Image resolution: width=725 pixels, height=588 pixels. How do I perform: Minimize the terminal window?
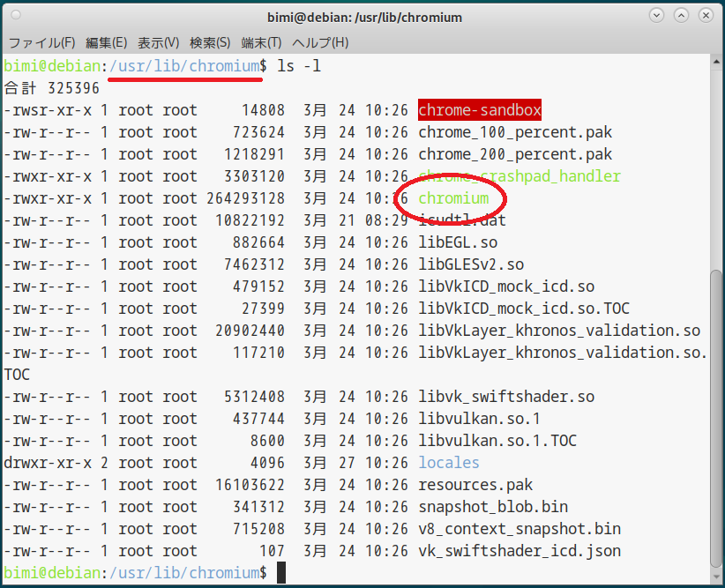(657, 17)
